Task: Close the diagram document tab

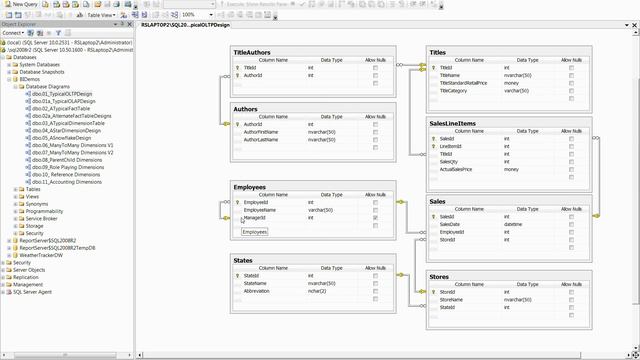Action: pos(635,25)
